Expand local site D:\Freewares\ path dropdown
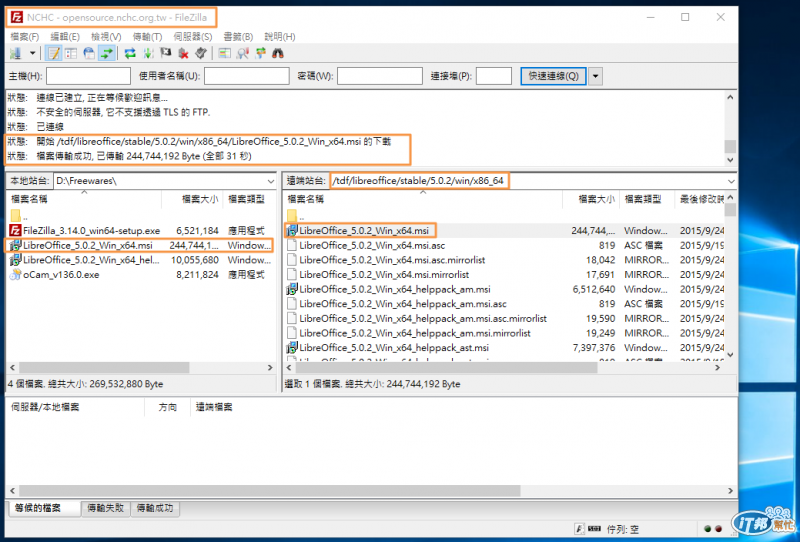Screen dimensions: 800x542 click(x=270, y=181)
